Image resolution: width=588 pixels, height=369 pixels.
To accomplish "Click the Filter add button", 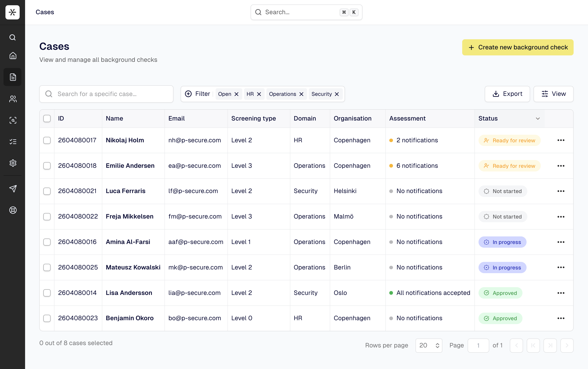I will coord(198,94).
